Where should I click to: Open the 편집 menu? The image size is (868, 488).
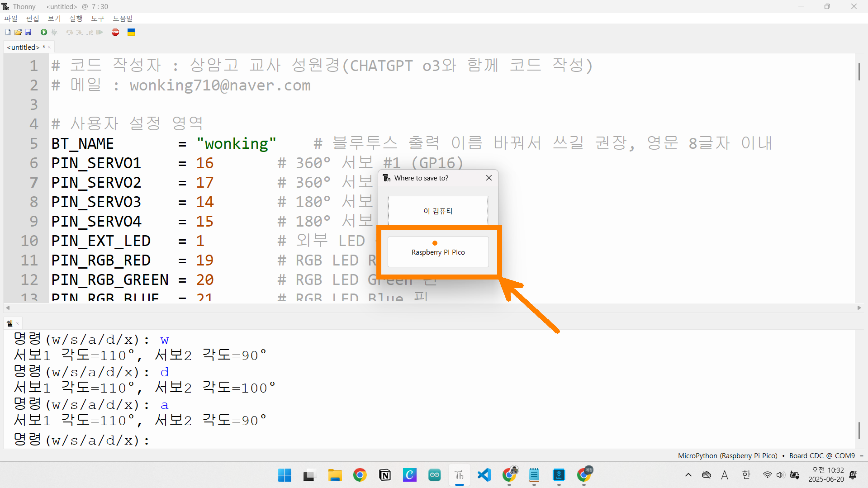(x=33, y=19)
